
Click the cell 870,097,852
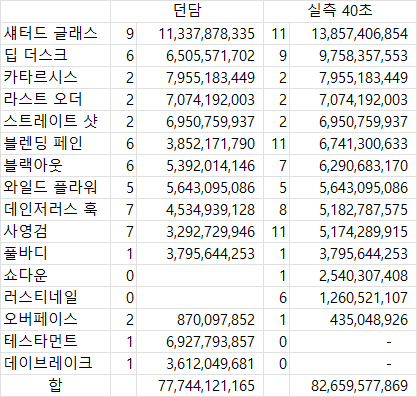tap(200, 319)
